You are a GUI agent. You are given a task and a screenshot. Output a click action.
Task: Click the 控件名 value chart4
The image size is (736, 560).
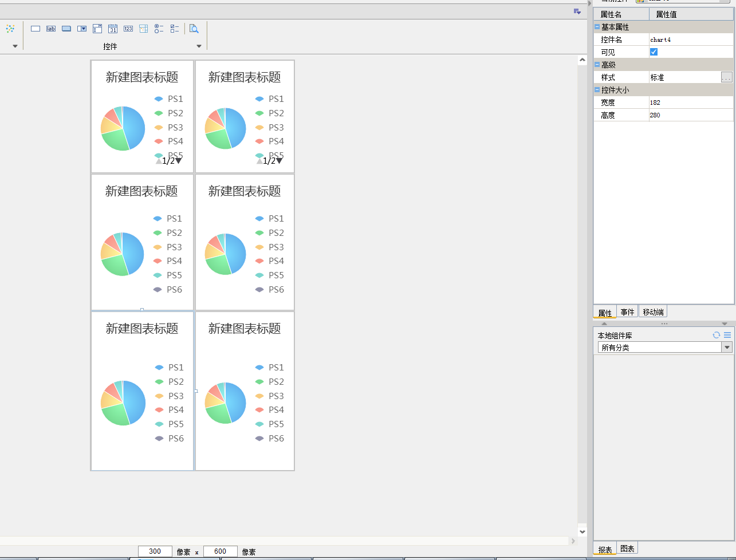click(x=691, y=40)
